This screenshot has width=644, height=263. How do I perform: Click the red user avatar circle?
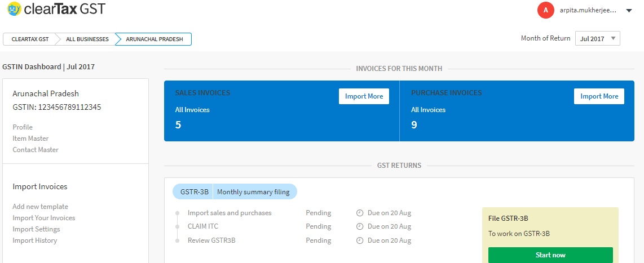(x=545, y=10)
